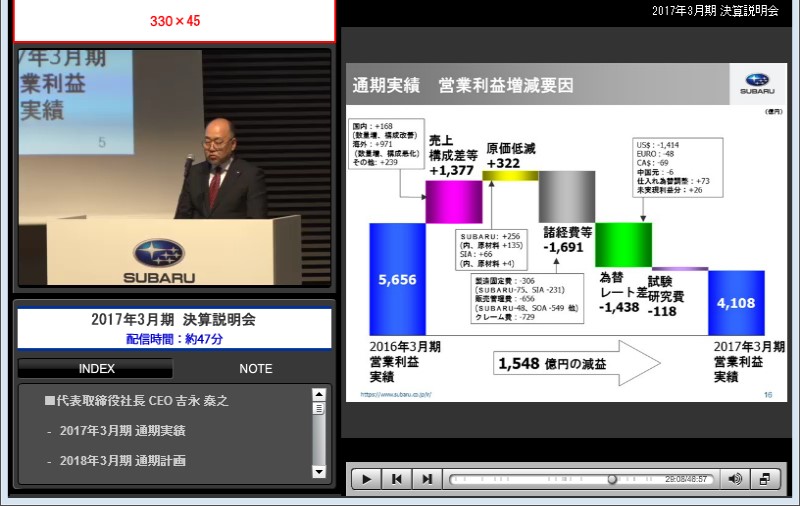The image size is (800, 506).
Task: Move the seek bar handle
Action: pyautogui.click(x=612, y=479)
